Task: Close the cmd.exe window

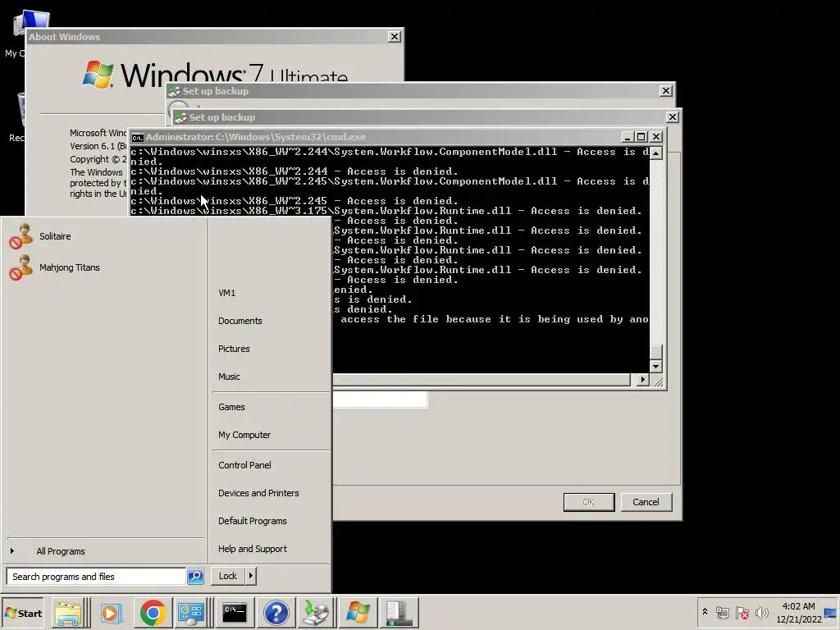Action: 656,137
